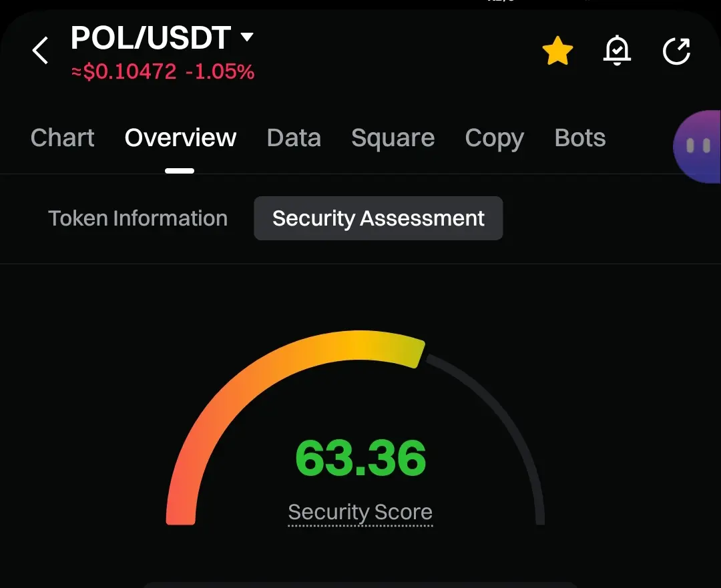Select the Security Assessment button
The height and width of the screenshot is (588, 721).
(379, 218)
